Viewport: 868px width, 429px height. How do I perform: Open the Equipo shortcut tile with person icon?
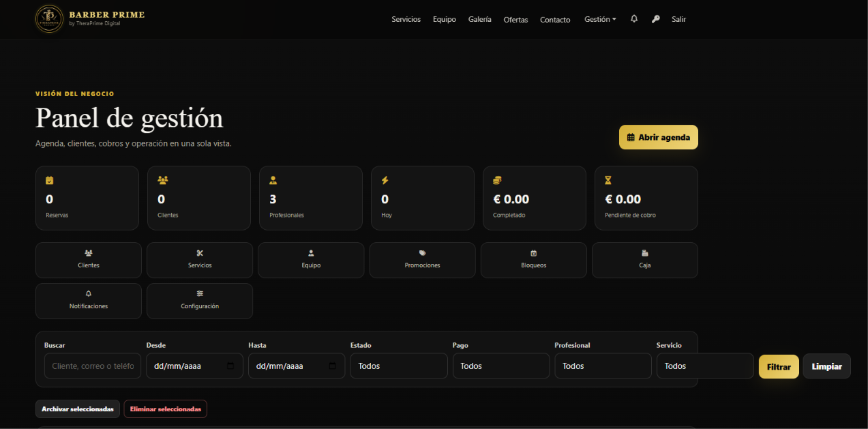pyautogui.click(x=311, y=260)
